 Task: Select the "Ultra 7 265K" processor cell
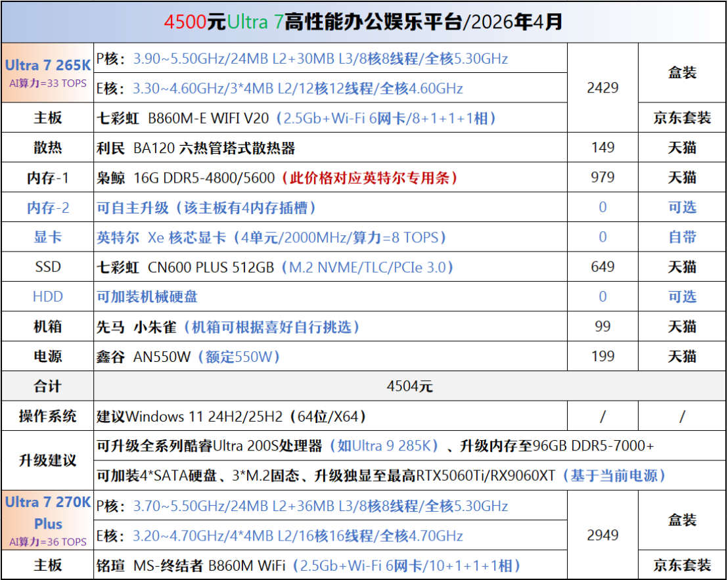(48, 73)
